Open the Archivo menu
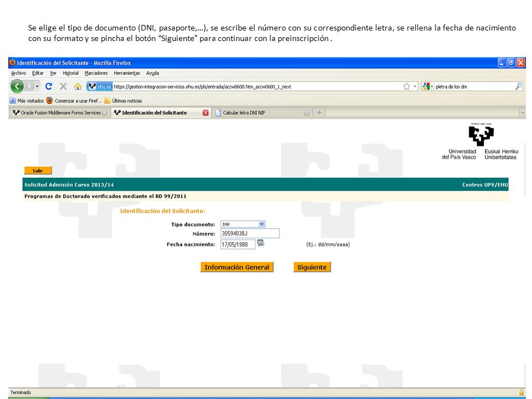Screen dimensions: 532x399 [x=18, y=73]
